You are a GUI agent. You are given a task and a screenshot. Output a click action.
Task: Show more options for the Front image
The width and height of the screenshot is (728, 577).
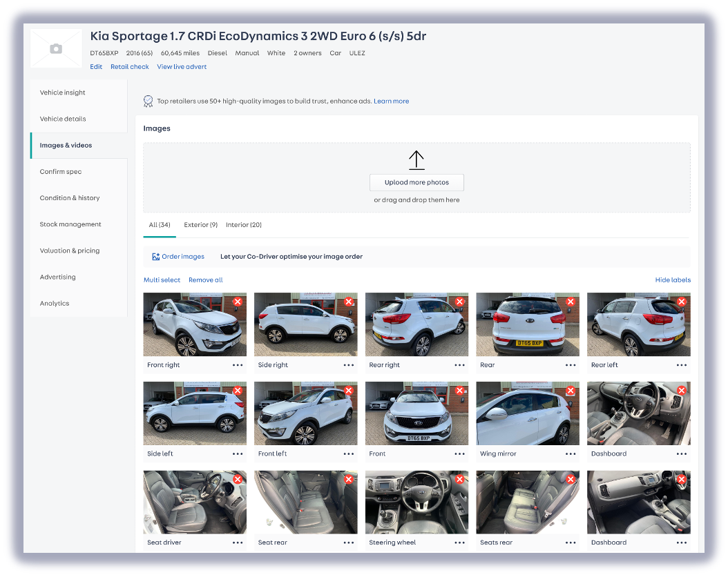pyautogui.click(x=459, y=453)
